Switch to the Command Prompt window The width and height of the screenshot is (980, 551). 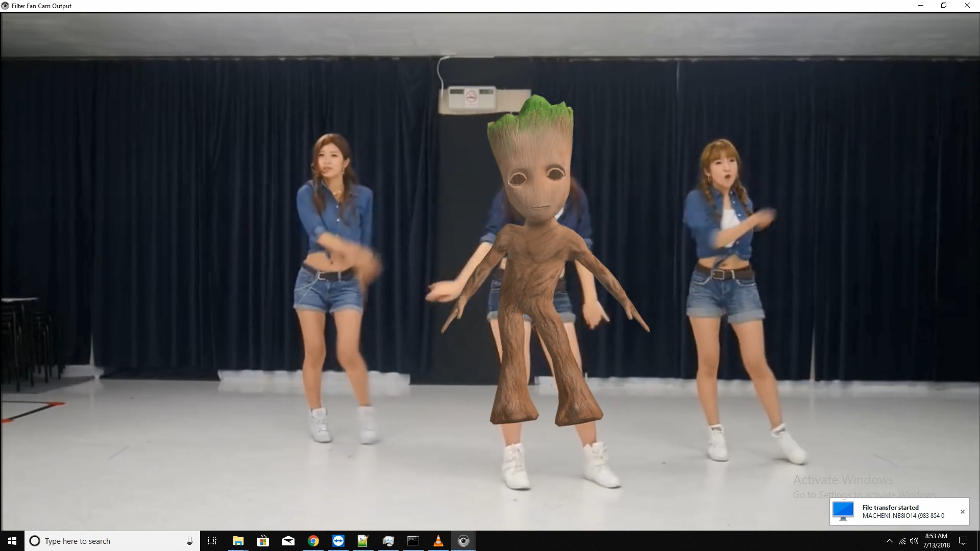(x=413, y=541)
